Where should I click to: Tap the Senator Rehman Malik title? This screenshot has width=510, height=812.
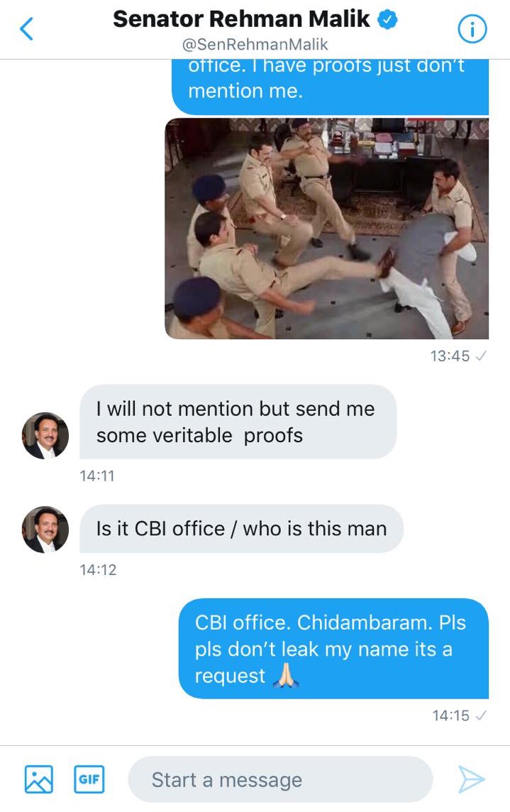click(x=241, y=19)
